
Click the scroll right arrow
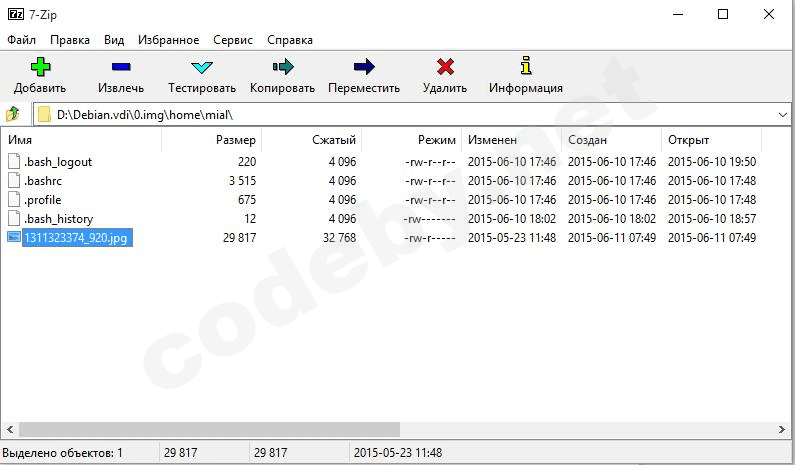pyautogui.click(x=781, y=430)
